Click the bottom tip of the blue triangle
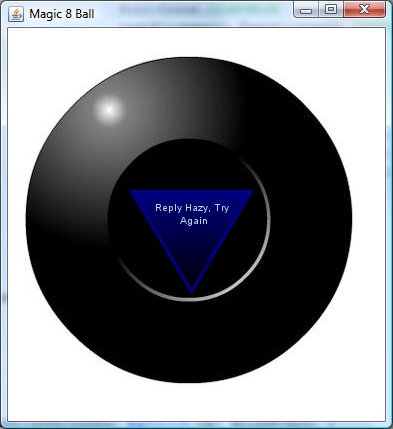 (192, 291)
